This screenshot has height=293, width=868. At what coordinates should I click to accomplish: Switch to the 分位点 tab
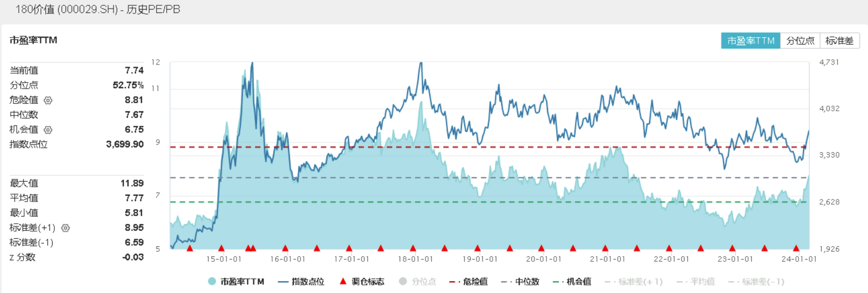point(800,41)
